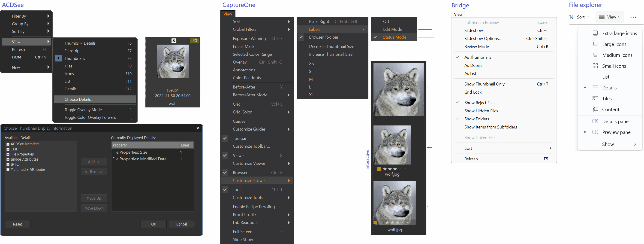Expand the Show submenu in File explorer

point(610,144)
